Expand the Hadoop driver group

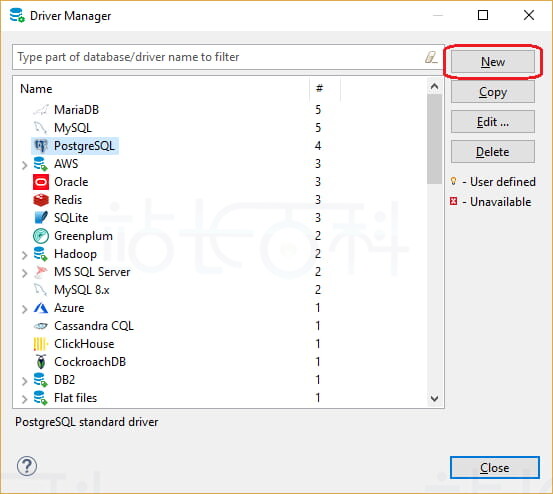[24, 255]
